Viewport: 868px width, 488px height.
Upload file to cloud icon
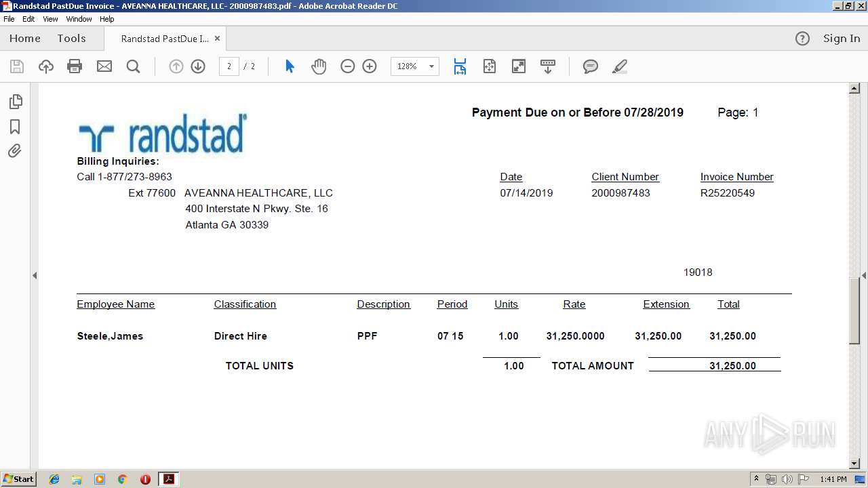click(x=45, y=66)
